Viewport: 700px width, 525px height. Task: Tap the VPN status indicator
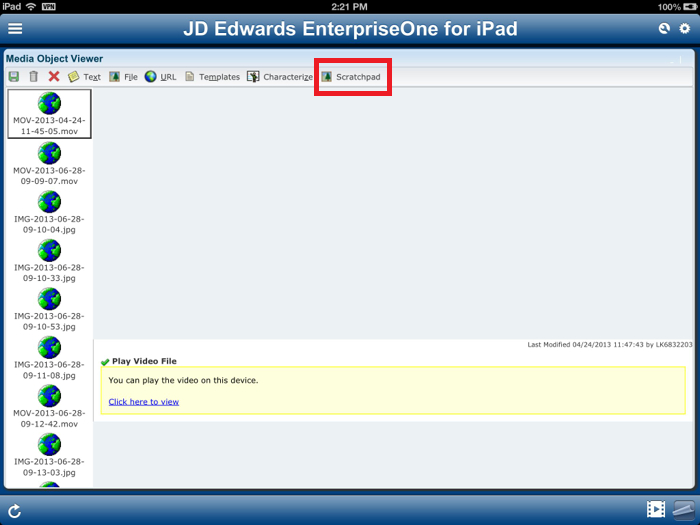pos(48,7)
